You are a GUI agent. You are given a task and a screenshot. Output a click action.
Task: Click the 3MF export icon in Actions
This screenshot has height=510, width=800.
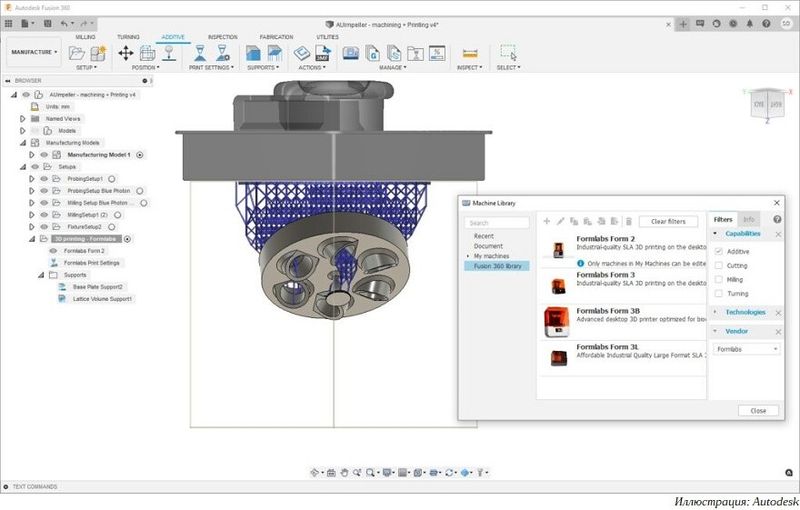coord(323,53)
